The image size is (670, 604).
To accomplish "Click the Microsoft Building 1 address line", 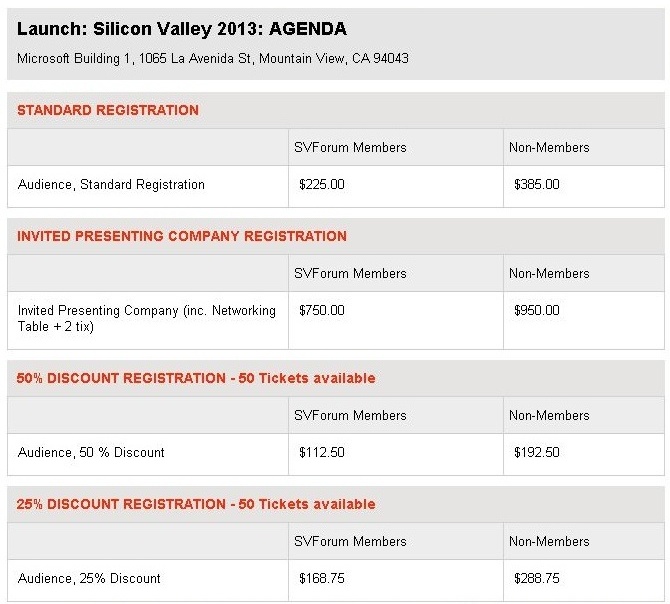I will pos(213,59).
